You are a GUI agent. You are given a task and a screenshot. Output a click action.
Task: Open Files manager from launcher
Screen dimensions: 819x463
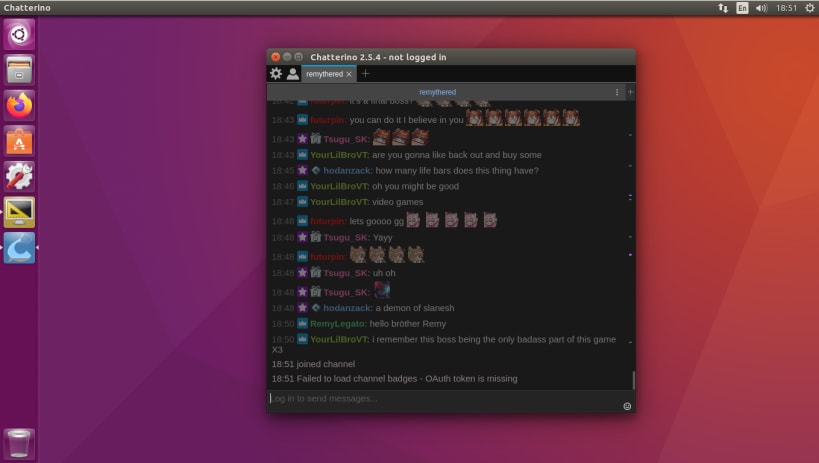coord(19,70)
